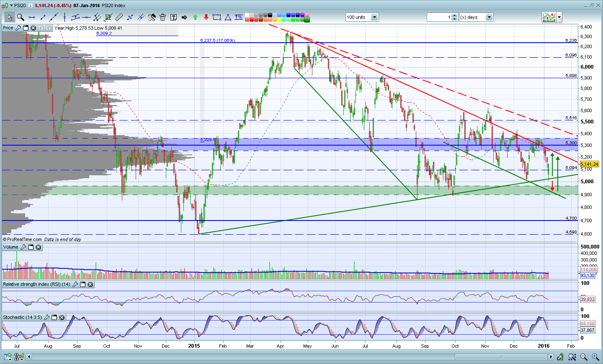Increase the timeframe number with up stepper
This screenshot has height=364, width=603.
(455, 15)
